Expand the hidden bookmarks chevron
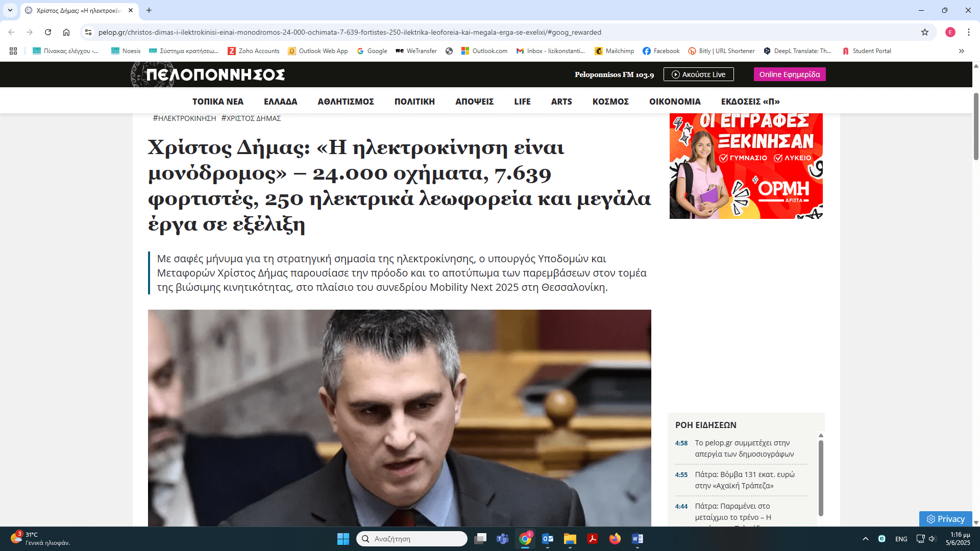Image resolution: width=980 pixels, height=551 pixels. coord(961,51)
